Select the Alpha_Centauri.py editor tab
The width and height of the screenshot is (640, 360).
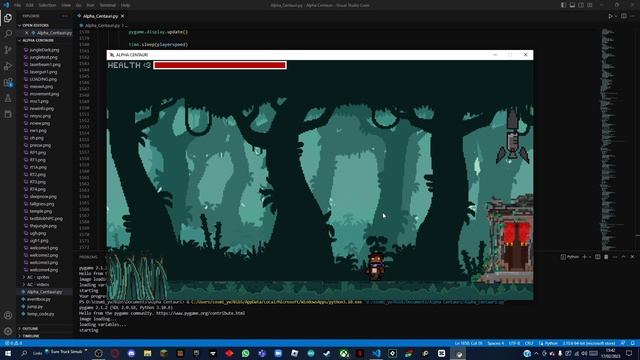(100, 16)
